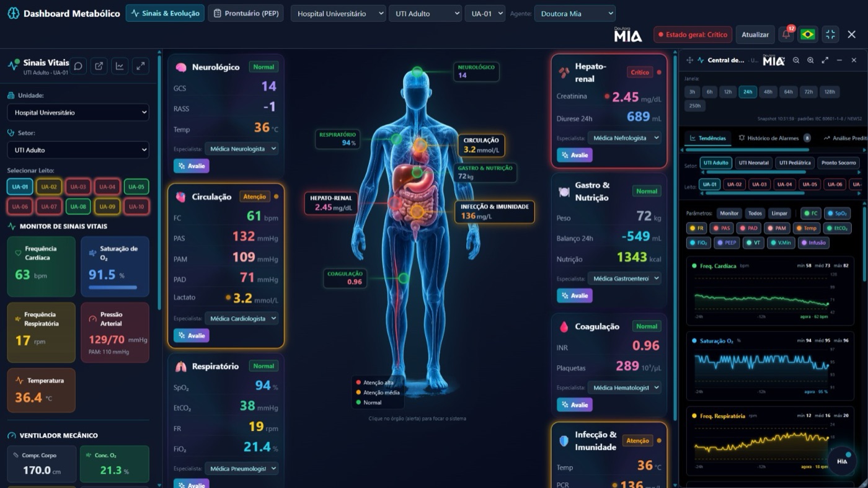Click the Limpar parameters button
This screenshot has height=488, width=868.
[x=779, y=213]
